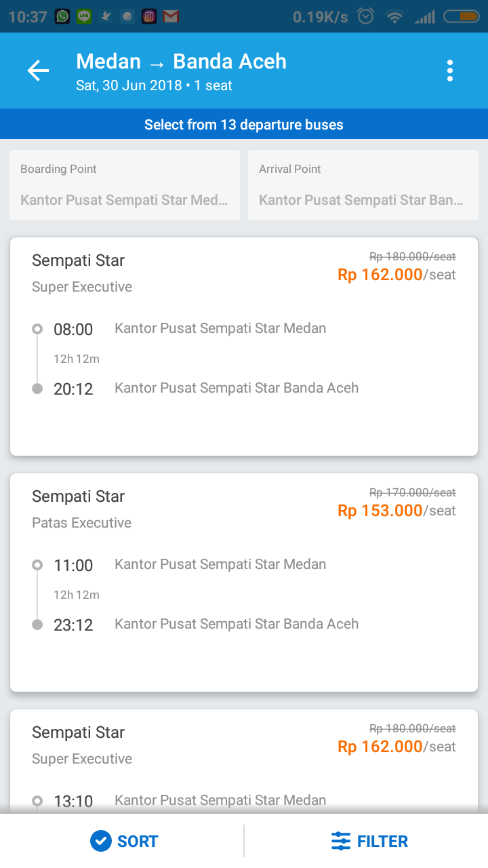Image resolution: width=488 pixels, height=868 pixels.
Task: Tap the Rp 153.000 Patas Executive price
Action: point(380,511)
